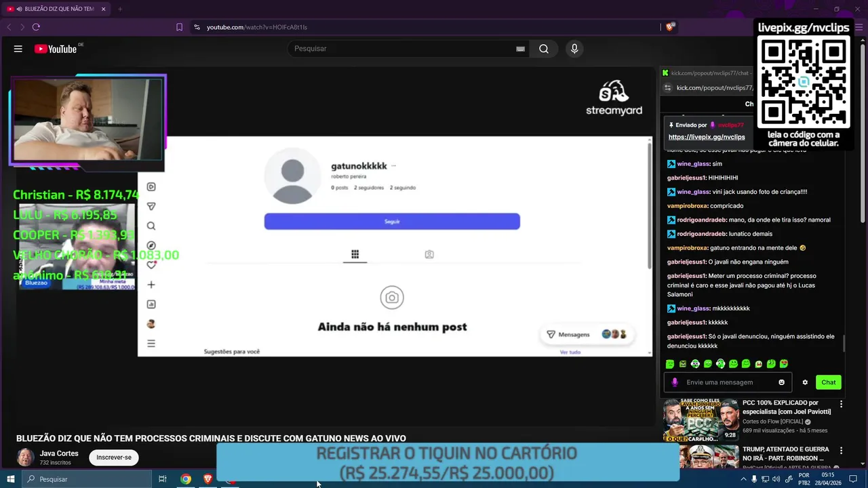Click the first green emote in the chat emote row
The height and width of the screenshot is (488, 868).
[670, 364]
